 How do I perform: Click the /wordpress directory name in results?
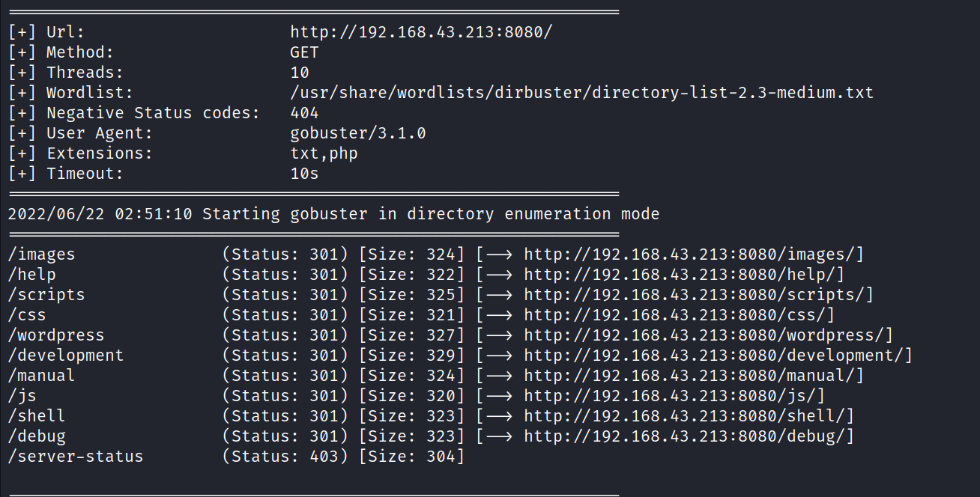(x=56, y=335)
